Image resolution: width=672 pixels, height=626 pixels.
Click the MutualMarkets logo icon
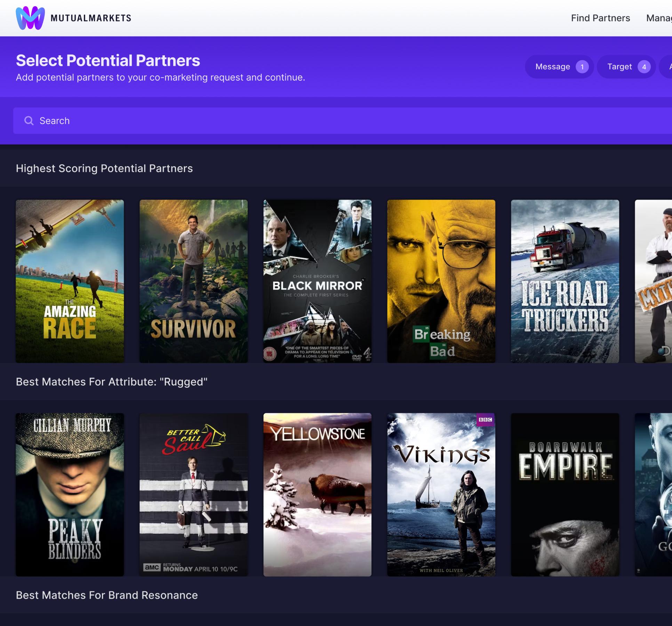[30, 18]
